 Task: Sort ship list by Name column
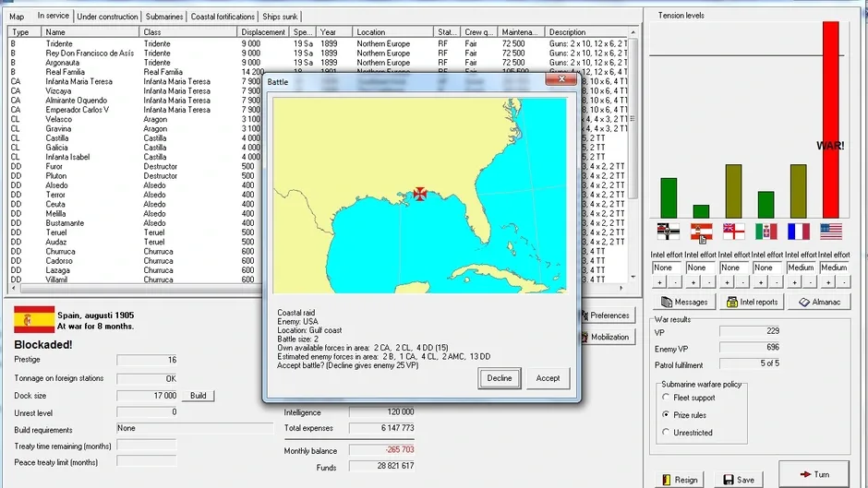(90, 32)
